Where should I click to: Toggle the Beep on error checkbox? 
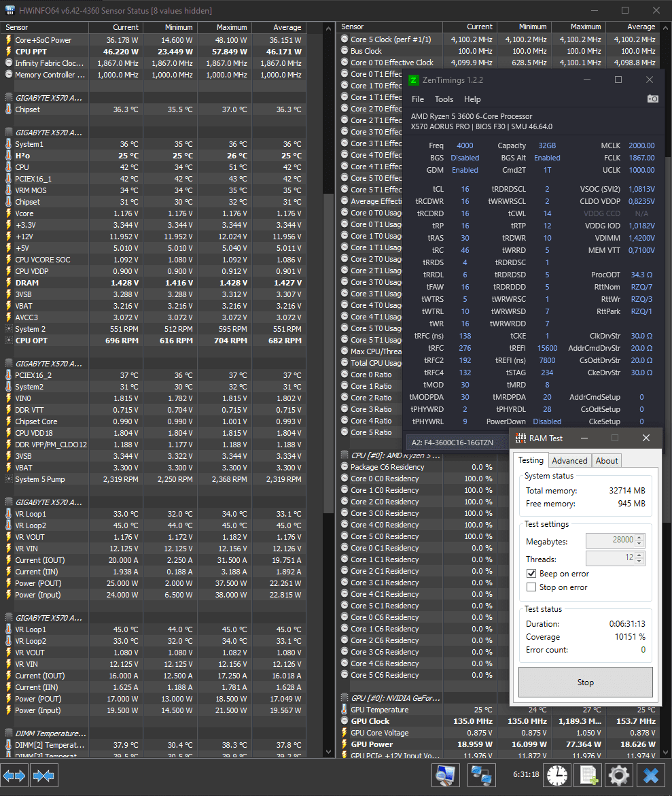tap(531, 573)
